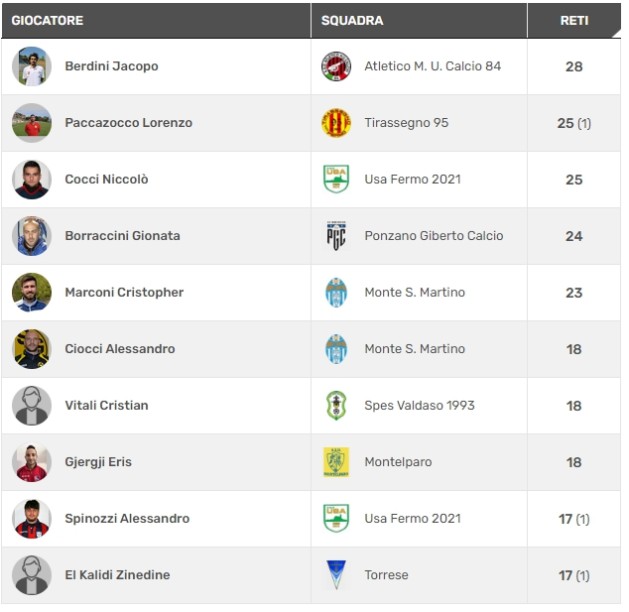Screen dimensions: 629x612
Task: Open El Kalidi Zinedine profile link
Action: tap(118, 575)
